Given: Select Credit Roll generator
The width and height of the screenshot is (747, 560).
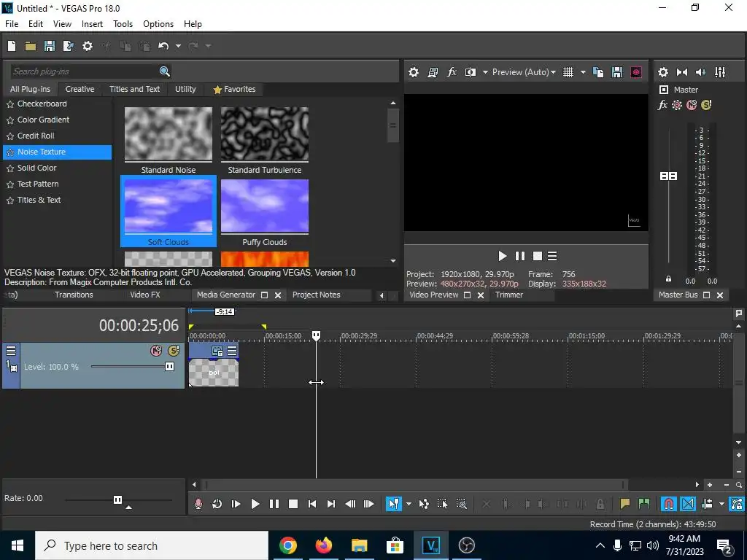Looking at the screenshot, I should coord(36,136).
